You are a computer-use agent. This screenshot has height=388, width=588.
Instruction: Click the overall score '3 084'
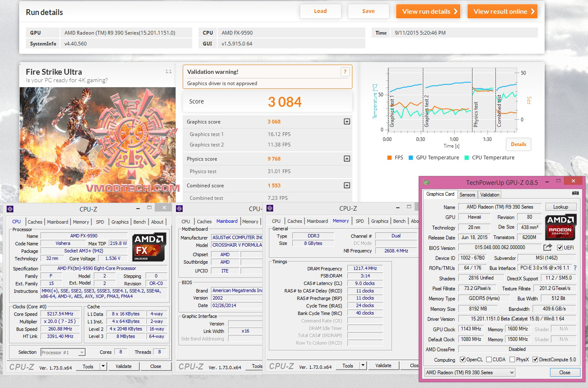point(284,102)
